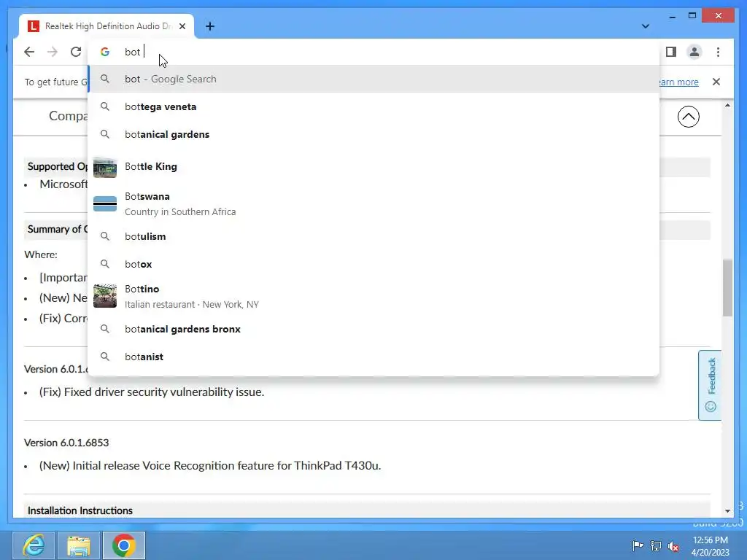Click search icon beside 'botulism'
The width and height of the screenshot is (747, 560).
[x=105, y=236]
